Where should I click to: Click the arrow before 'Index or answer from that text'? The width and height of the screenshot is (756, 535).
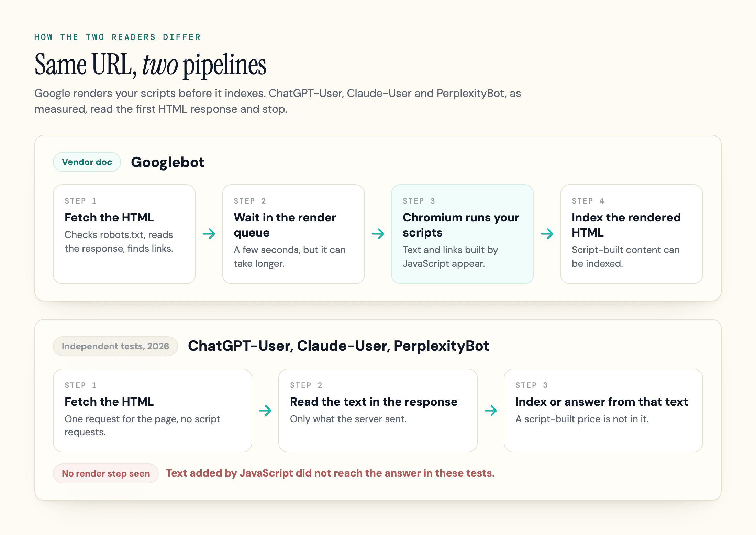[491, 411]
